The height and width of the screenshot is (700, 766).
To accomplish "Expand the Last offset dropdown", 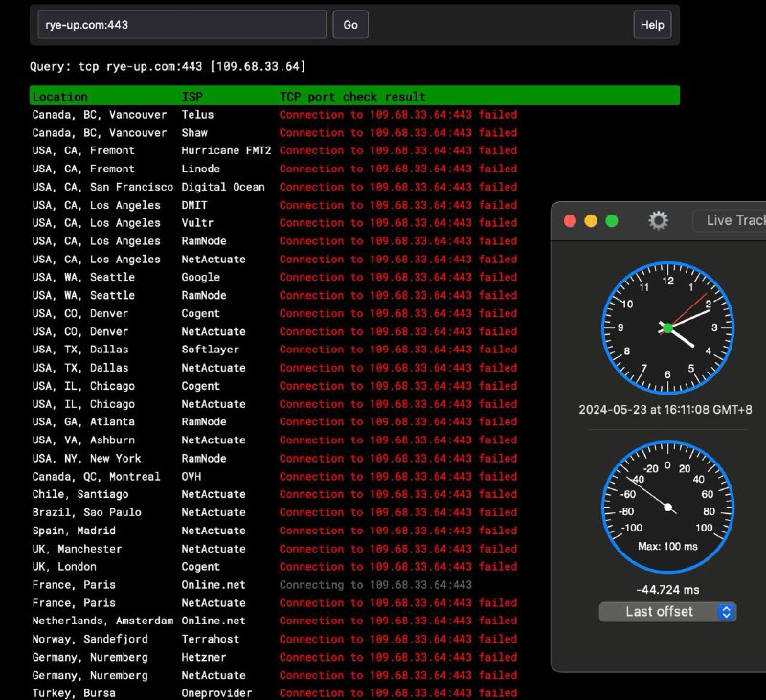I will click(667, 611).
